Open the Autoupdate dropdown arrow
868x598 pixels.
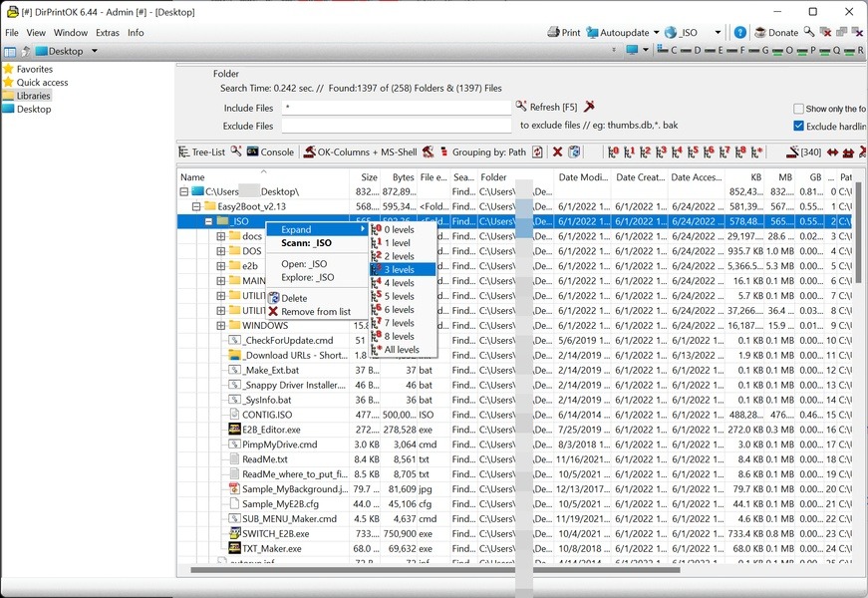(656, 33)
